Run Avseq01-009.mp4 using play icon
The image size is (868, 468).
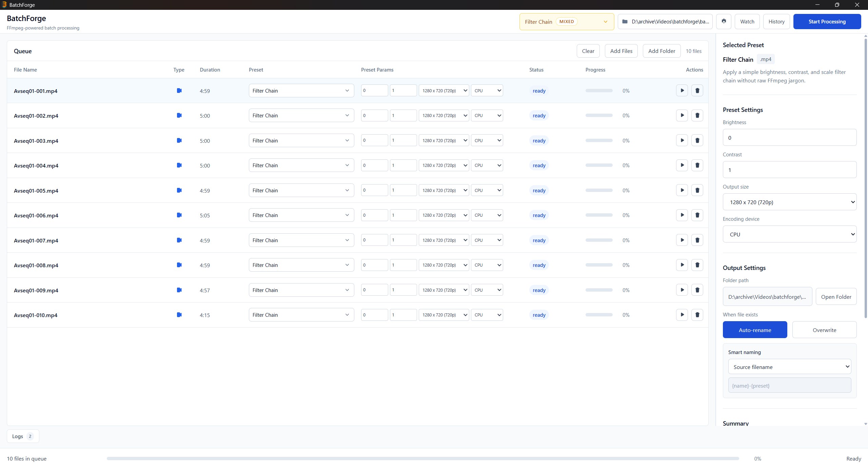tap(682, 290)
